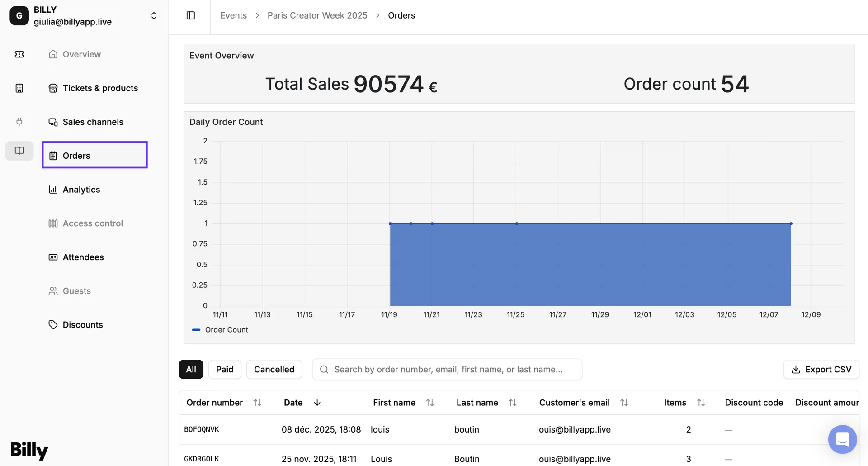This screenshot has width=868, height=466.
Task: Open the book icon in the left rail
Action: tap(19, 151)
